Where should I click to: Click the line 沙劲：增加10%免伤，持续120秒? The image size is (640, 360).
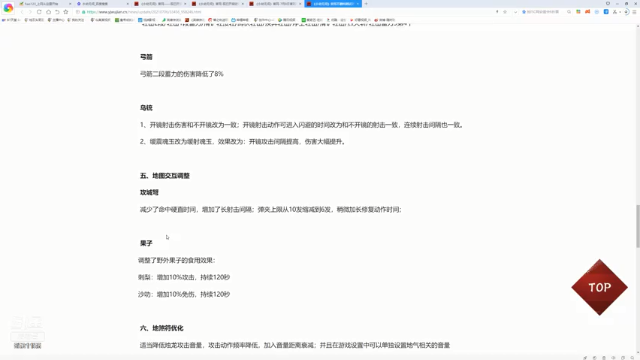(x=184, y=294)
